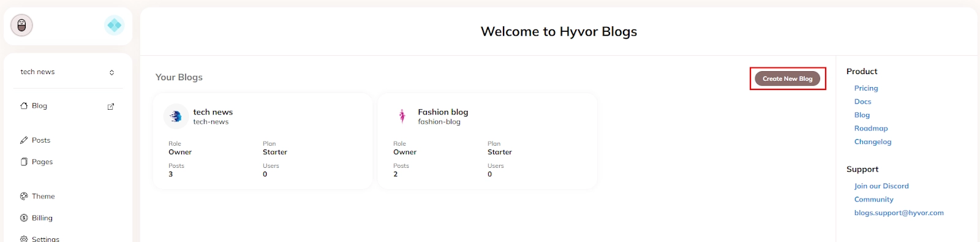Click the Join our Discord link
980x242 pixels.
click(x=881, y=186)
